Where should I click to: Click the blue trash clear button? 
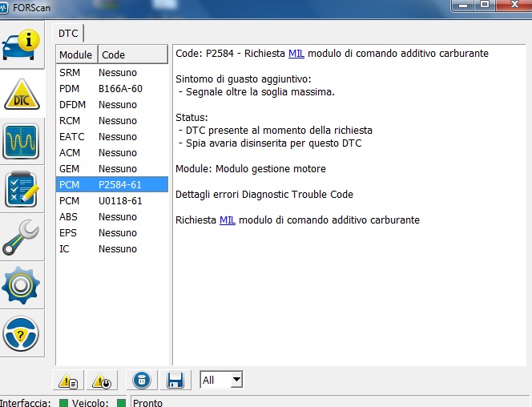coord(141,380)
